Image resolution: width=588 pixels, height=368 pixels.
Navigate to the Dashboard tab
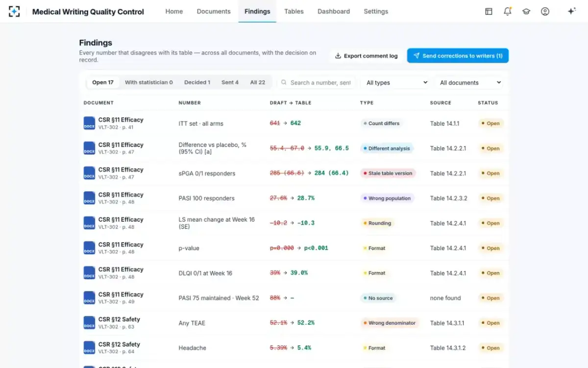point(334,11)
